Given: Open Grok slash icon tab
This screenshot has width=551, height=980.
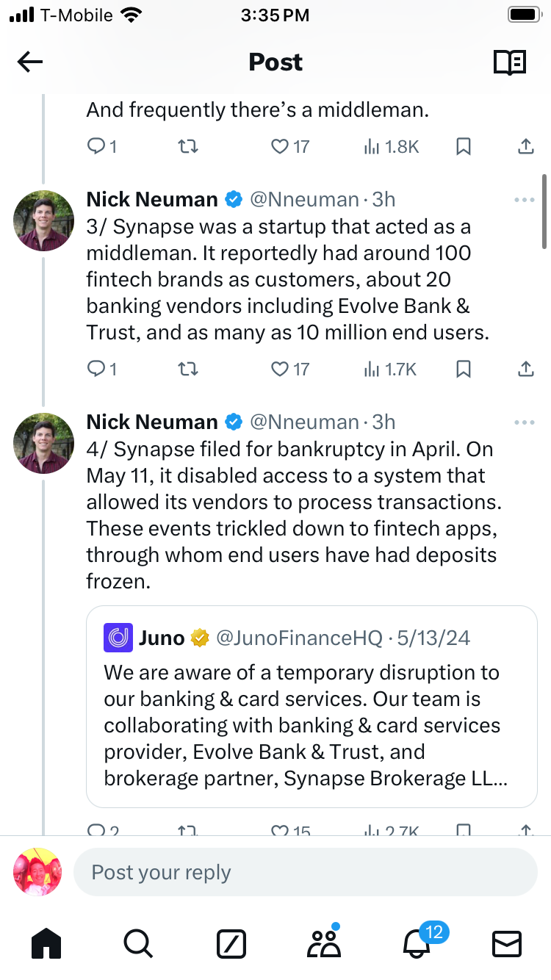Looking at the screenshot, I should click(x=231, y=943).
